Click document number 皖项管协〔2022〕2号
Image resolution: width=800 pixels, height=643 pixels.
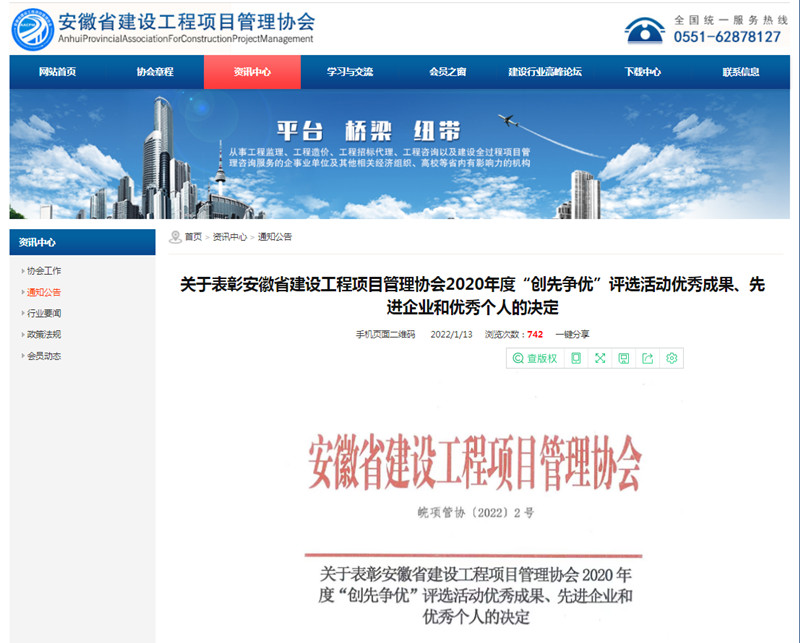point(476,513)
